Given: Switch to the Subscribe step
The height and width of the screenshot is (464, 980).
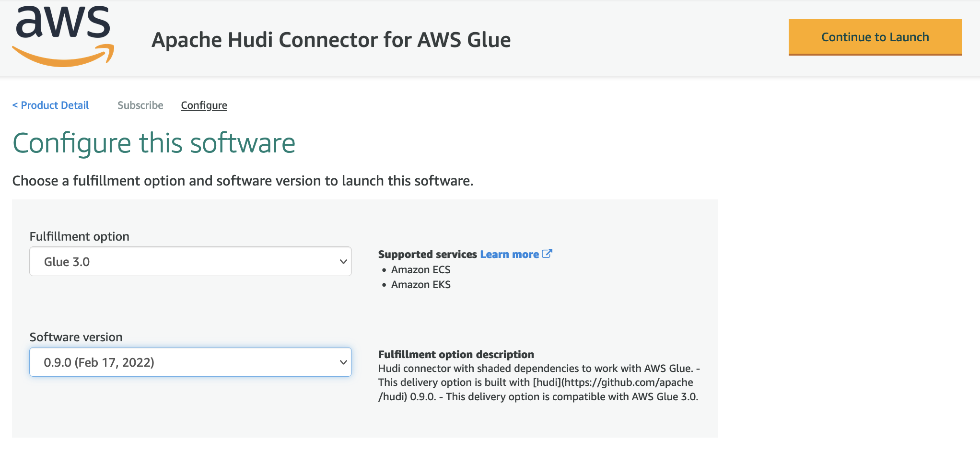Looking at the screenshot, I should pyautogui.click(x=140, y=105).
